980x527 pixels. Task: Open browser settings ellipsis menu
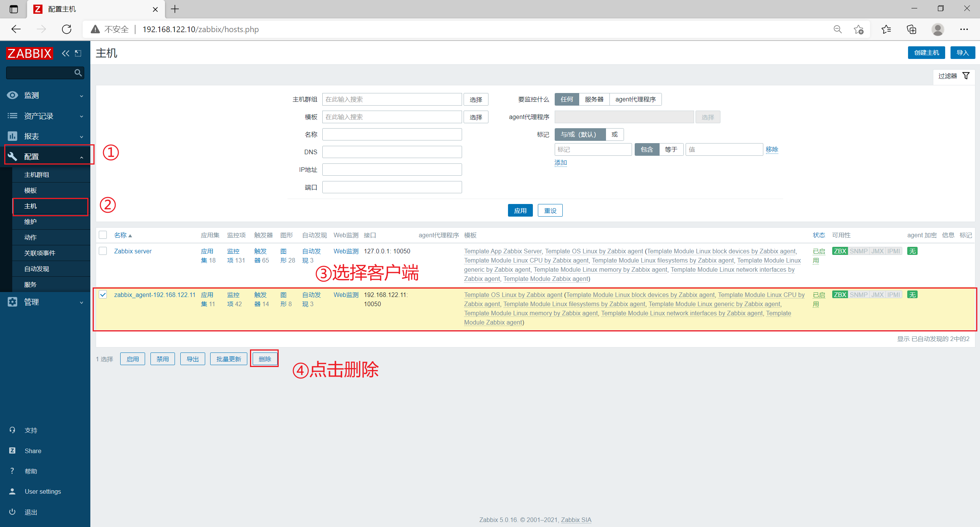(x=964, y=29)
